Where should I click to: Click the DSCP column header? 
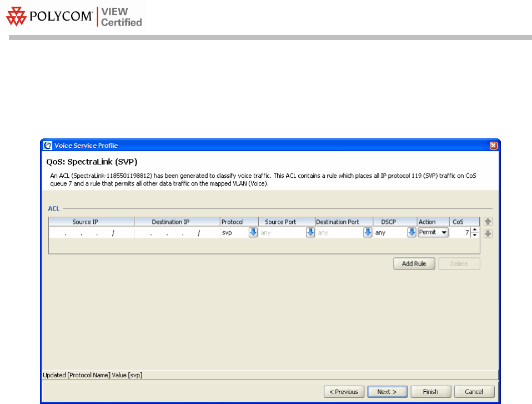(x=395, y=222)
